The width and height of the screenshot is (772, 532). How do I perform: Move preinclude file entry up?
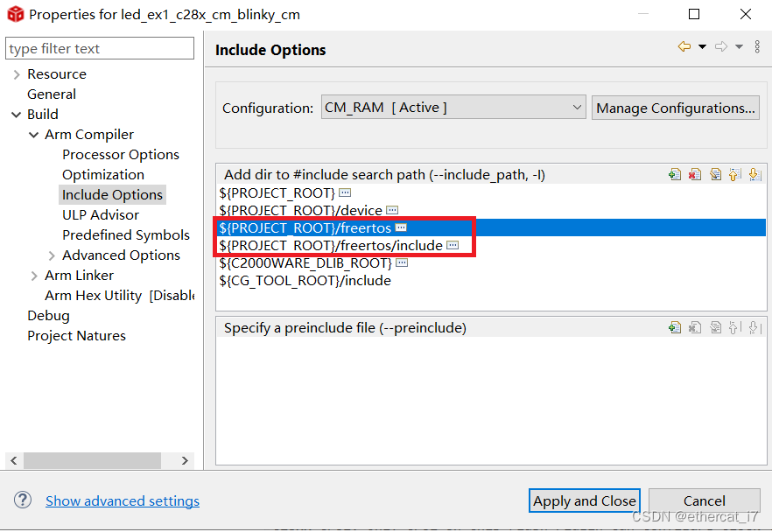(x=735, y=327)
